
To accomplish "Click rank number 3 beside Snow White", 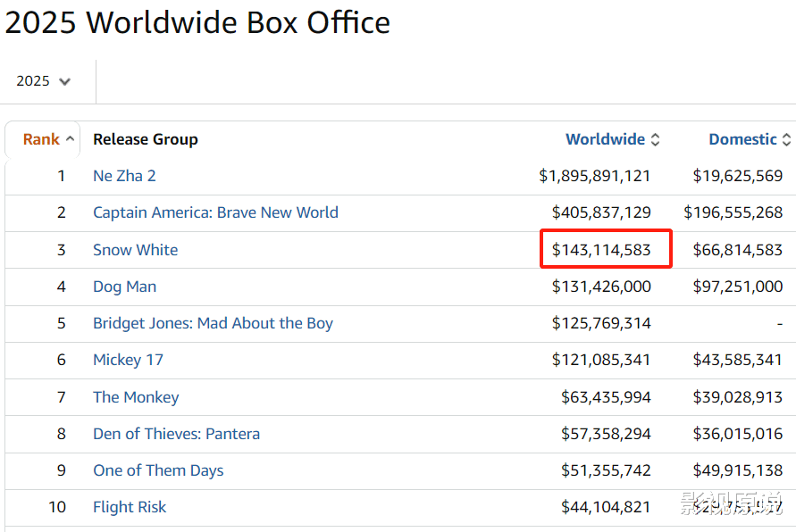I will (x=62, y=250).
